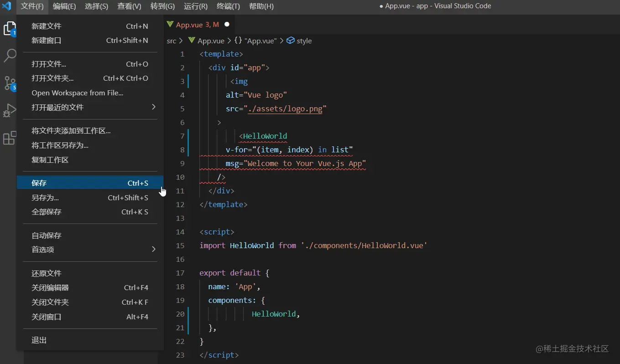Choose 将工作区另存为... entry
Image resolution: width=620 pixels, height=364 pixels.
tap(90, 146)
